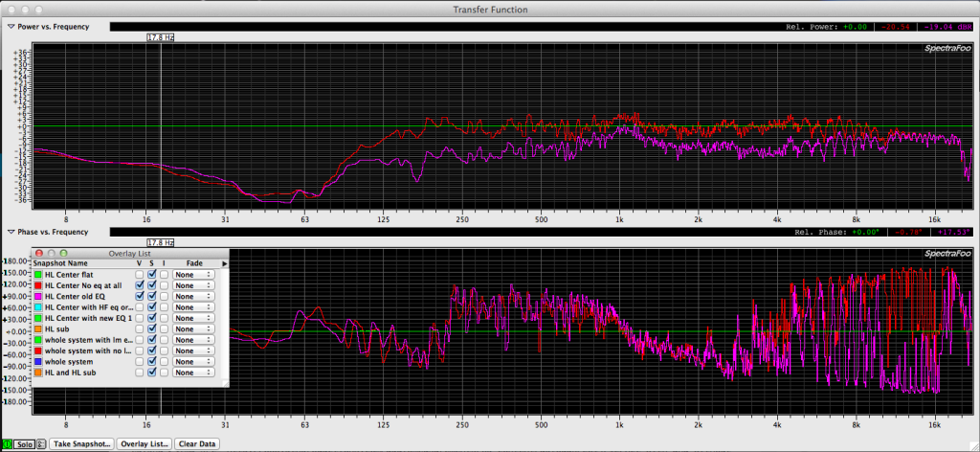Click the small parameters icon beside Solo

(x=43, y=444)
